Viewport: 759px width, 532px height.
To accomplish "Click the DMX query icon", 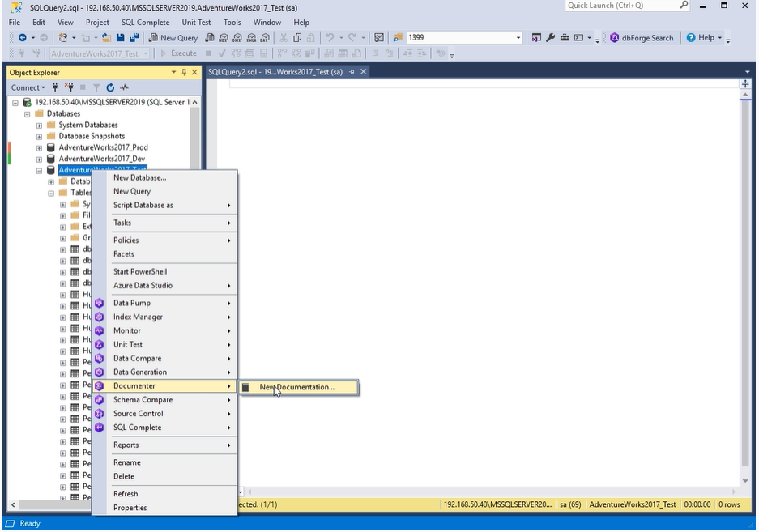I will tap(237, 38).
